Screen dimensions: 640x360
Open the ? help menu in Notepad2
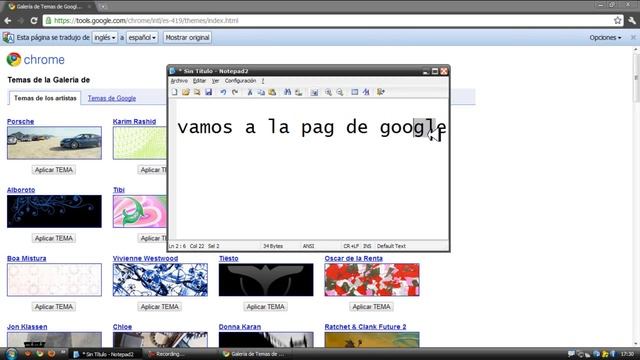click(263, 81)
